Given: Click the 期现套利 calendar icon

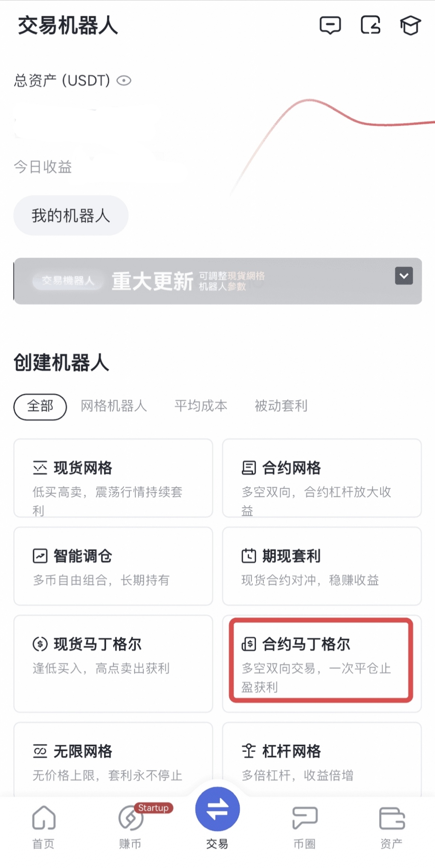Looking at the screenshot, I should point(249,556).
